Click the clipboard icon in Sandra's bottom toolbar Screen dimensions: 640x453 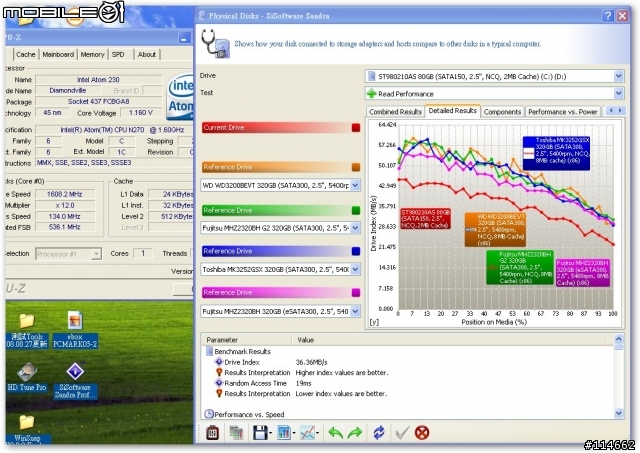coord(212,433)
